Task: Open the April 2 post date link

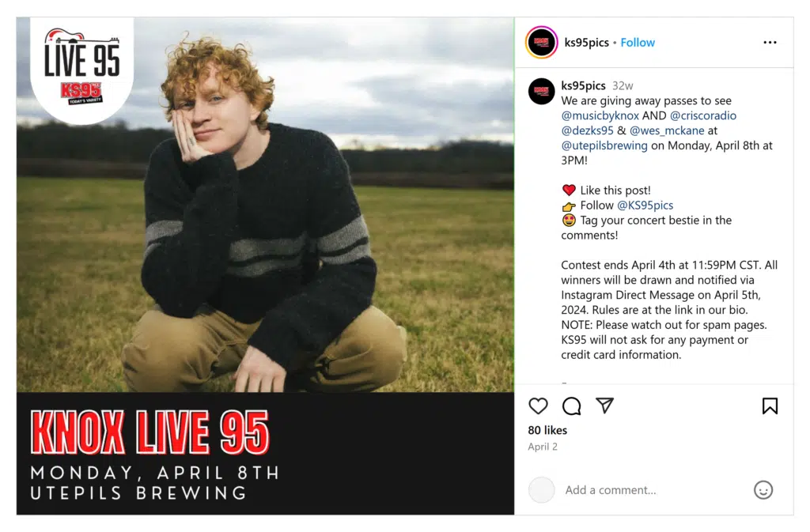Action: click(x=543, y=447)
